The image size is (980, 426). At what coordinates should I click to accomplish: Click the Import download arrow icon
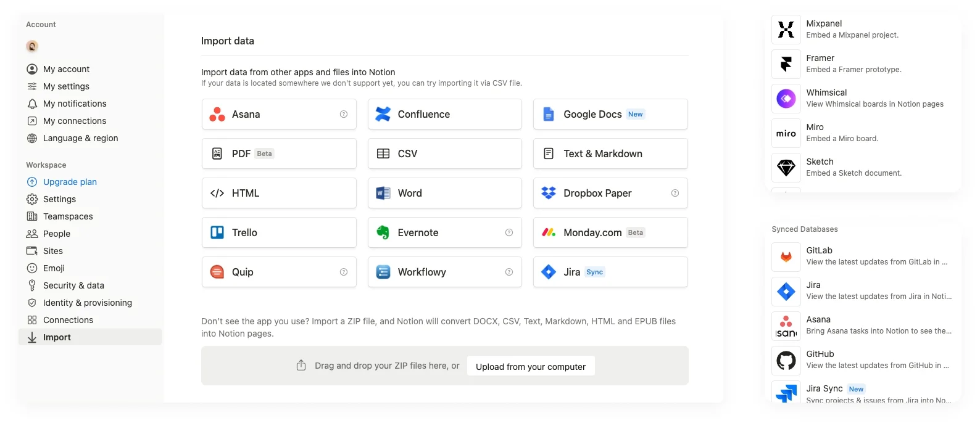click(32, 337)
